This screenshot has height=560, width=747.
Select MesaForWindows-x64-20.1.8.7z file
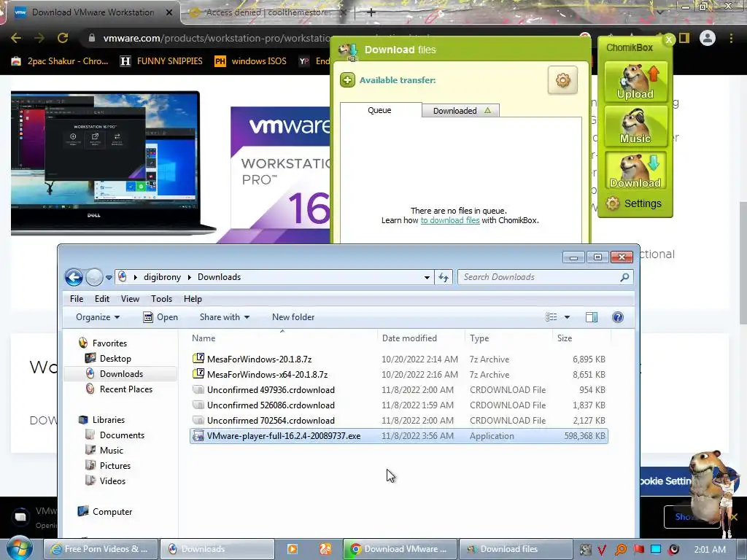[x=399, y=374]
